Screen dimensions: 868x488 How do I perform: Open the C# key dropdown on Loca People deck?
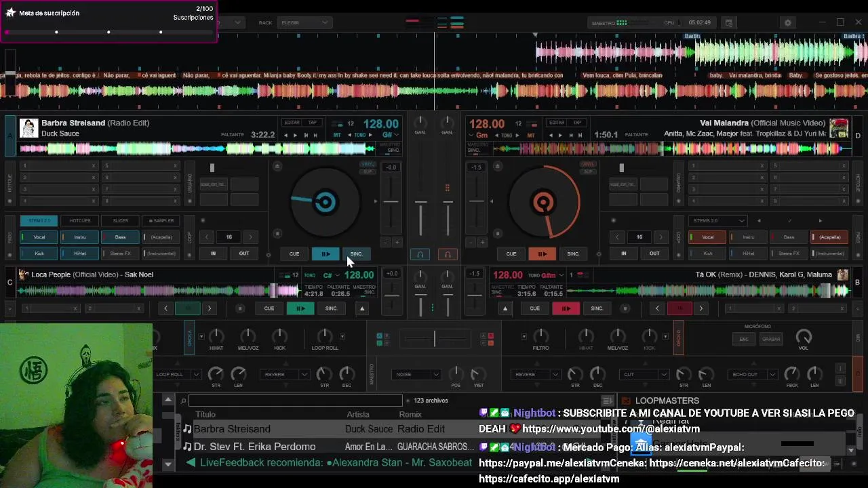(x=330, y=275)
